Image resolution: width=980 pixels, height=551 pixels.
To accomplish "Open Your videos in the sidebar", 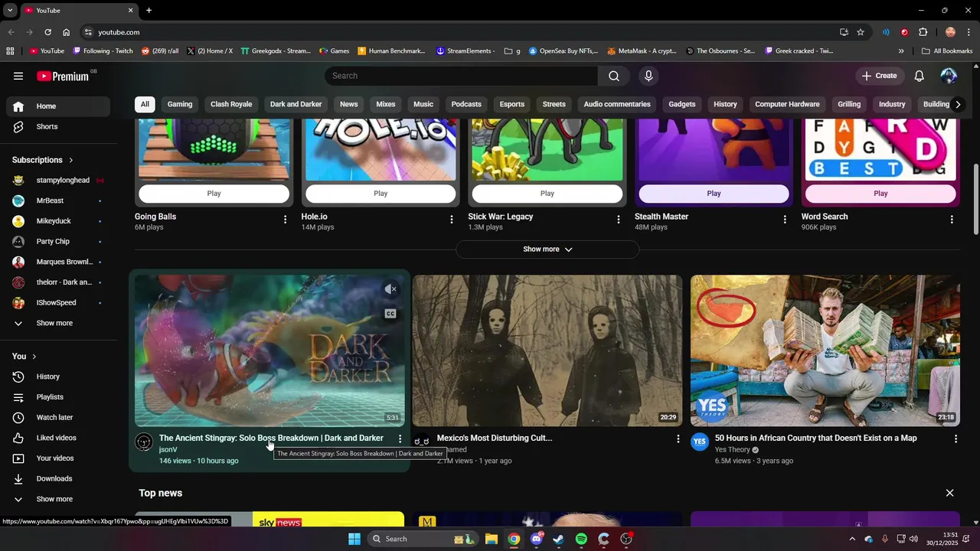I will pos(58,458).
